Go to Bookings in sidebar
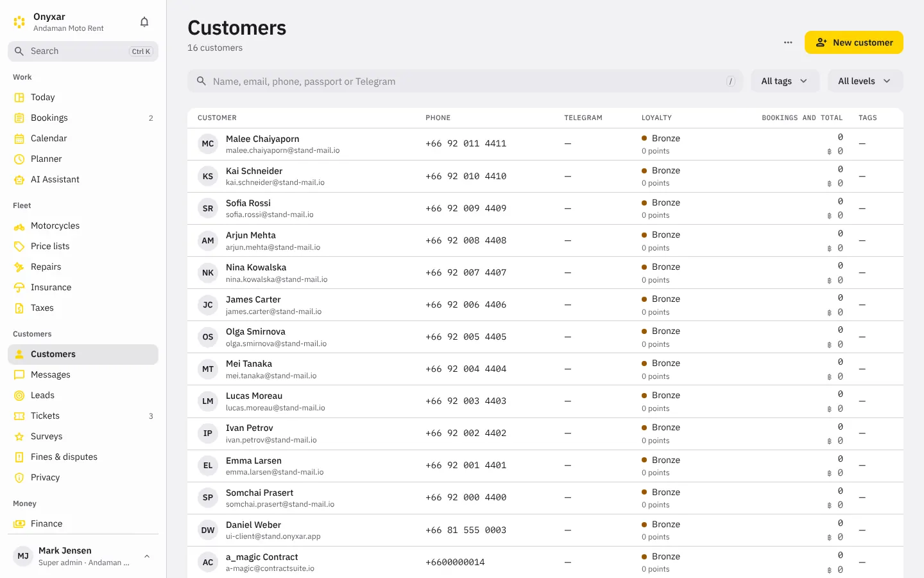Image resolution: width=924 pixels, height=578 pixels. (x=83, y=118)
